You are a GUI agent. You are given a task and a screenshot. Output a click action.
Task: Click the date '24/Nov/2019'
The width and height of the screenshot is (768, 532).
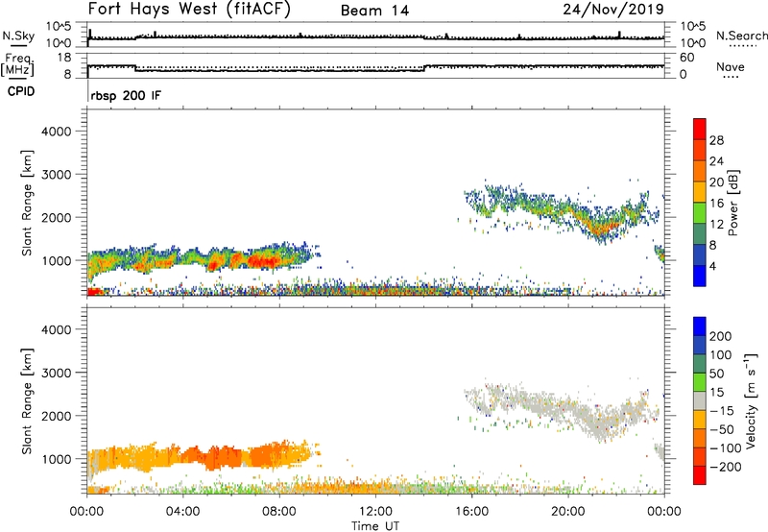pos(613,10)
